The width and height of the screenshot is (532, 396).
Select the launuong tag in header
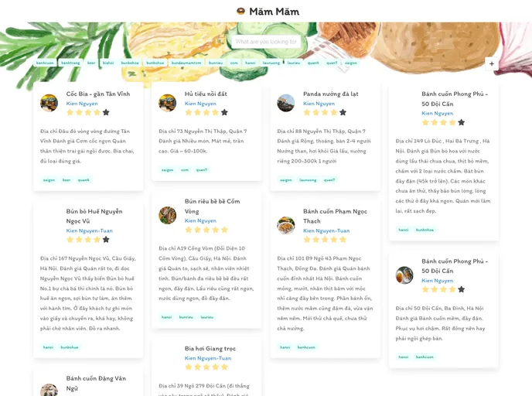point(271,63)
